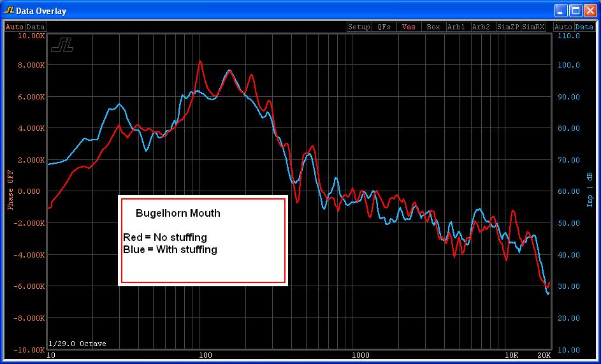The width and height of the screenshot is (601, 364).
Task: Click the Phase OFF axis label
Action: click(x=10, y=190)
